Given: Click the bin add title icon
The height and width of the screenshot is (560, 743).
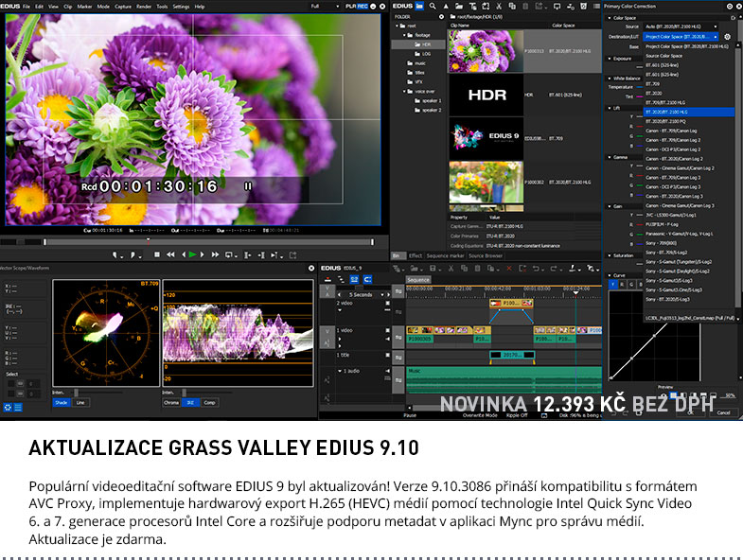Looking at the screenshot, I should [x=472, y=7].
